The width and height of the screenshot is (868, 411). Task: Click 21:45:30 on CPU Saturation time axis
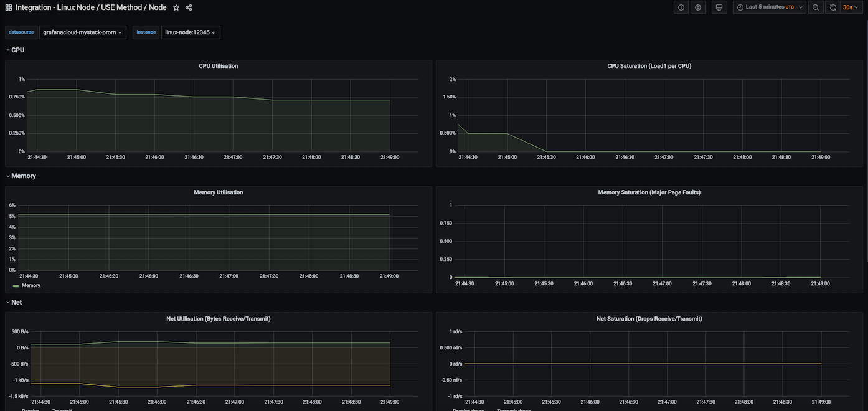[546, 158]
